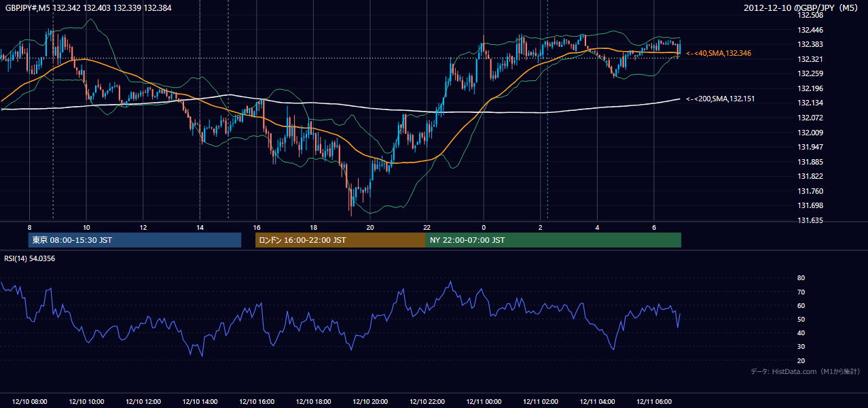Click price axis value 131.885
The height and width of the screenshot is (408, 868).
click(x=810, y=162)
